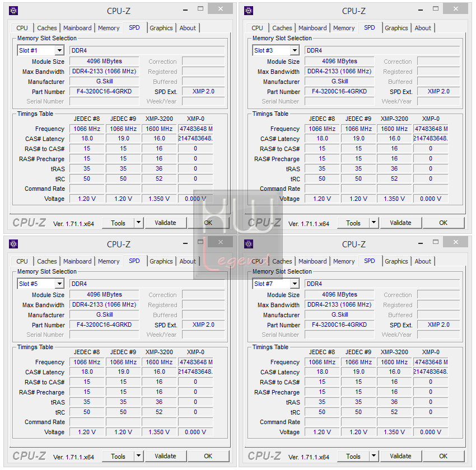Click Validate button in Slot #5 window
The image size is (476, 470).
[x=165, y=456]
